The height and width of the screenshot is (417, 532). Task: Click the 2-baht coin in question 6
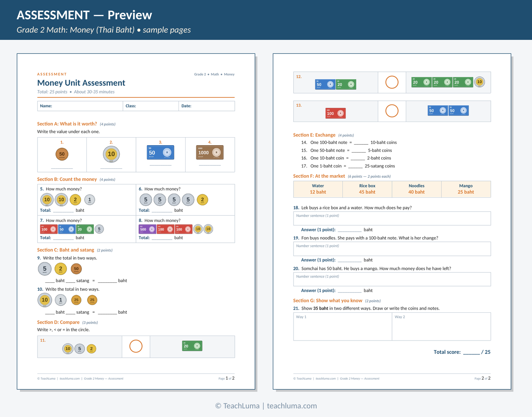click(202, 200)
